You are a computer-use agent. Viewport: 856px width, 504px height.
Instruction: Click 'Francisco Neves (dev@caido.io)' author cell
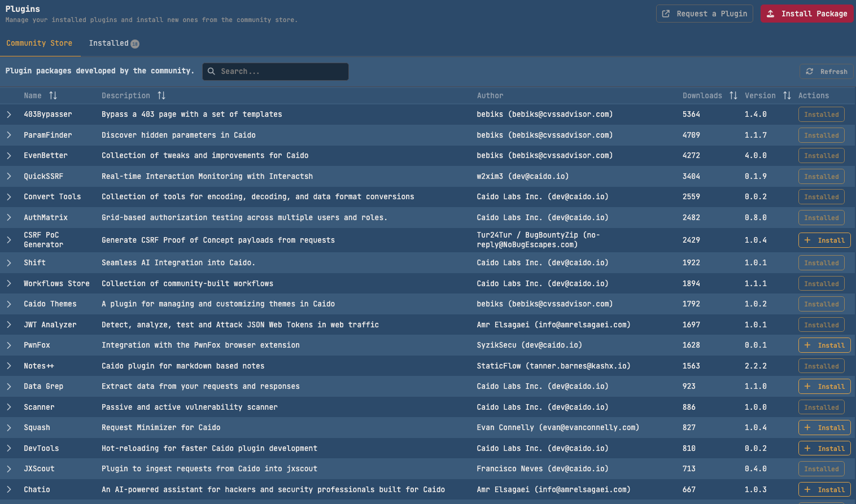pos(543,468)
